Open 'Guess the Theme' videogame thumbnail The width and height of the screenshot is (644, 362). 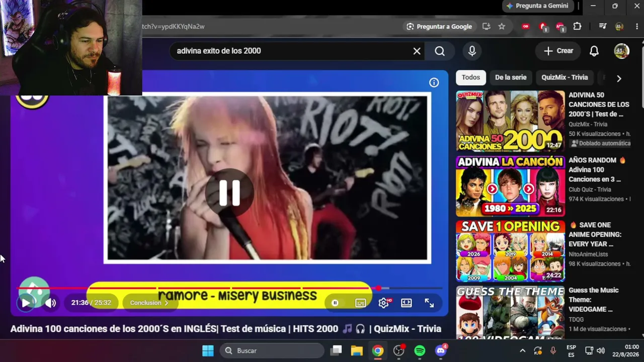(510, 312)
